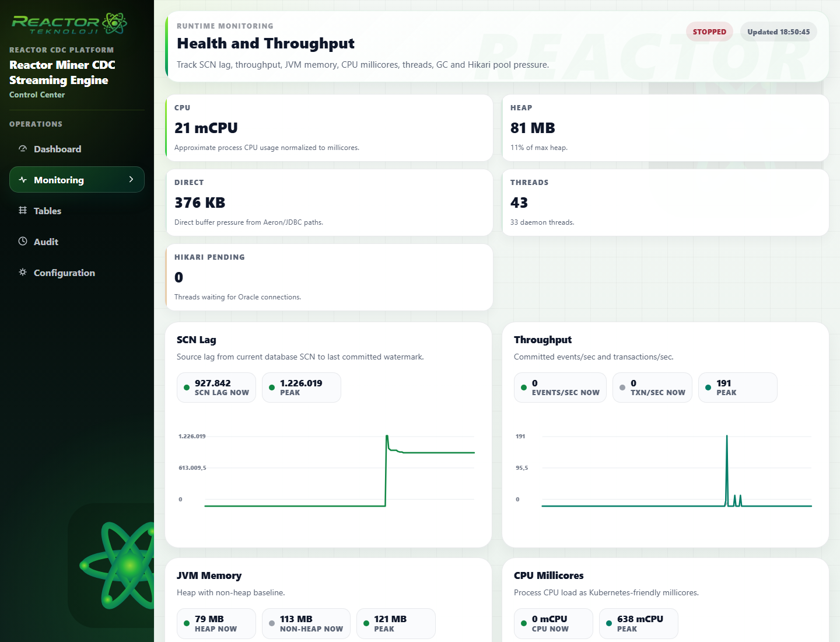Toggle the JVM Memory PEAK 121 MB series
The image size is (840, 642).
coord(396,623)
